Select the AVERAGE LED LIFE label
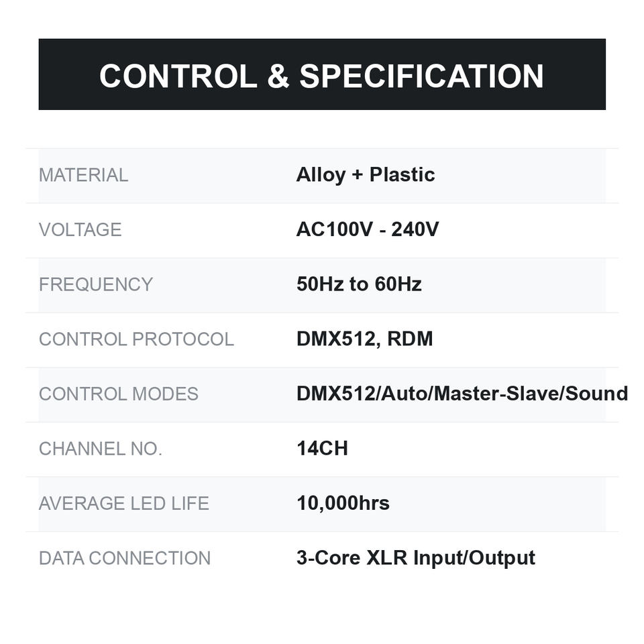This screenshot has height=644, width=644. point(124,504)
